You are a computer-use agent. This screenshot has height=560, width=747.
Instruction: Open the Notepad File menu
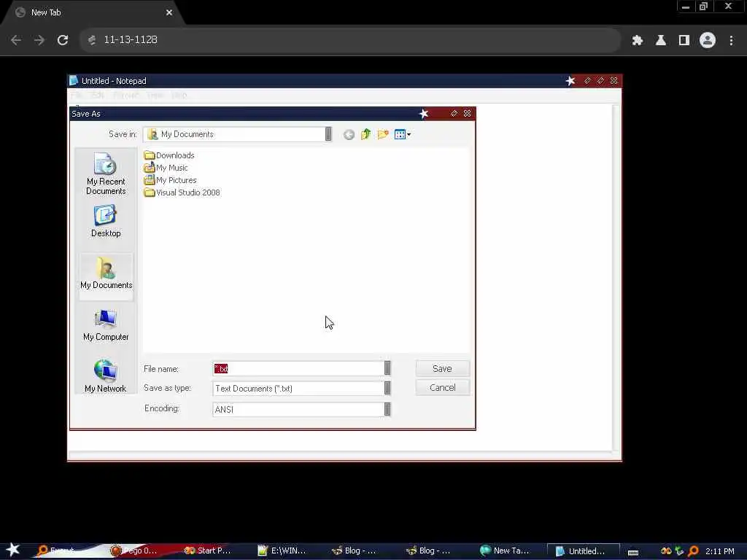[77, 96]
